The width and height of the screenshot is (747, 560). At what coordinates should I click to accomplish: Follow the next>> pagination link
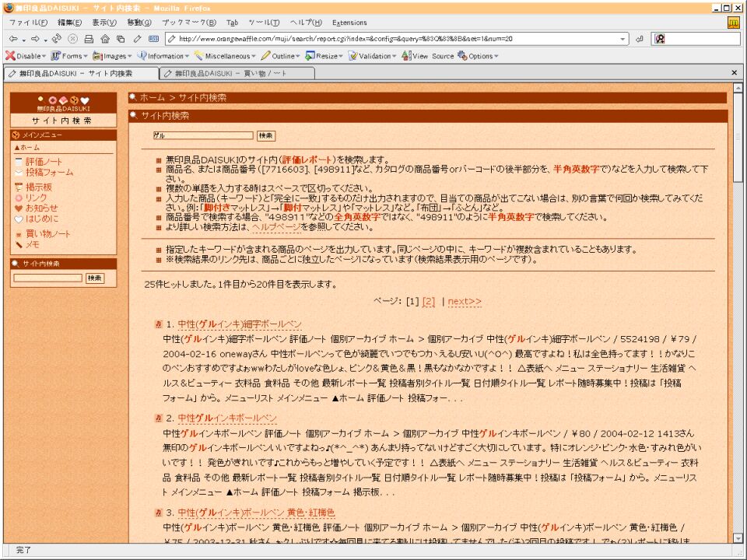(x=465, y=301)
